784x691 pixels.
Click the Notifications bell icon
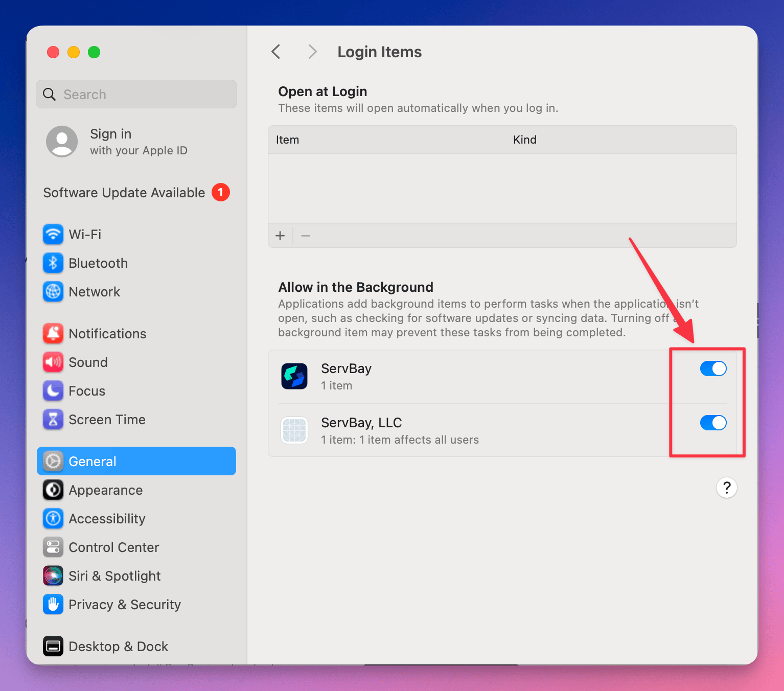[x=53, y=334]
